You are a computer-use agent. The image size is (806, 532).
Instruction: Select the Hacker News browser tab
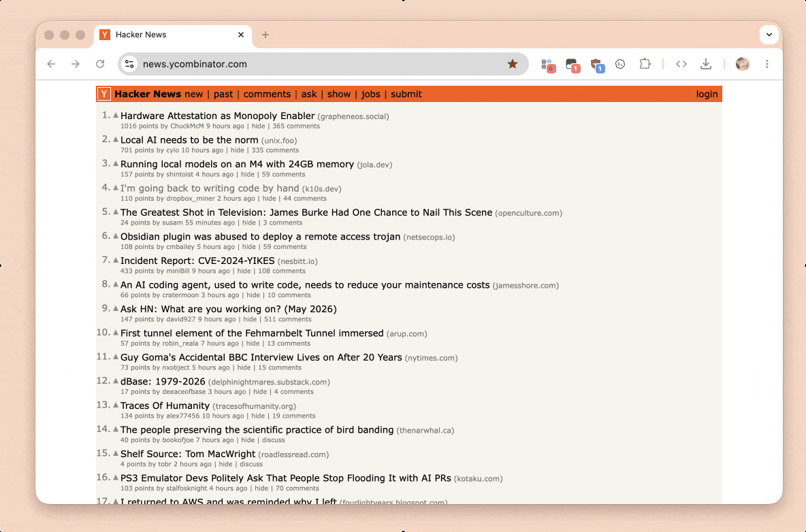pos(173,35)
